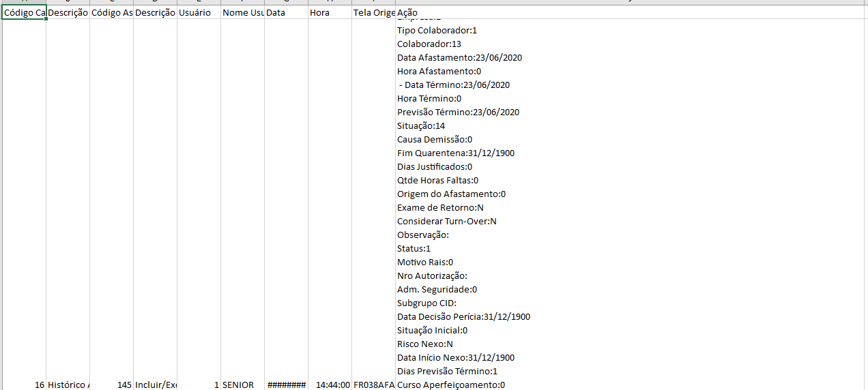Click the date cell showing ########

[286, 385]
